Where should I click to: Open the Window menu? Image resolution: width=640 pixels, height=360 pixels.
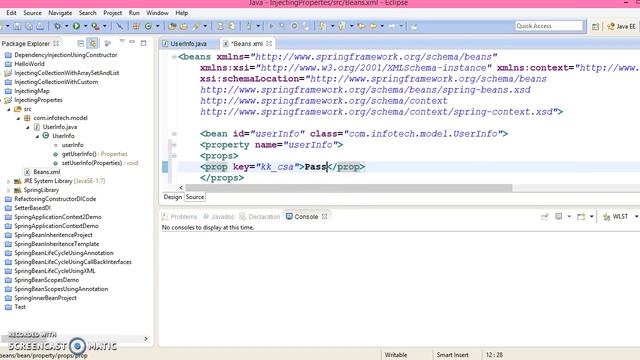click(x=157, y=13)
